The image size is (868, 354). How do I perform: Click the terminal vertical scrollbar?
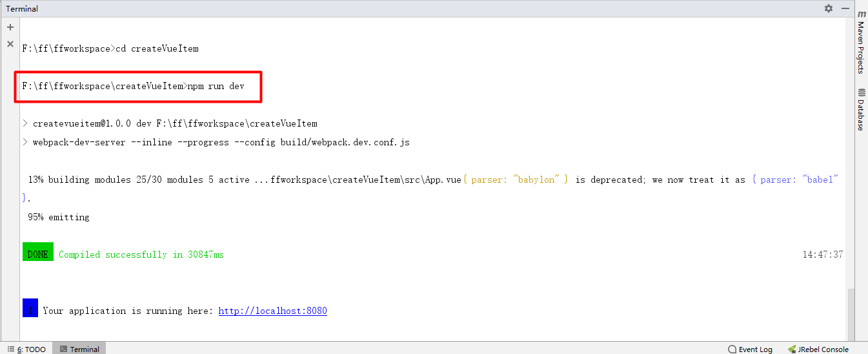coord(851,313)
